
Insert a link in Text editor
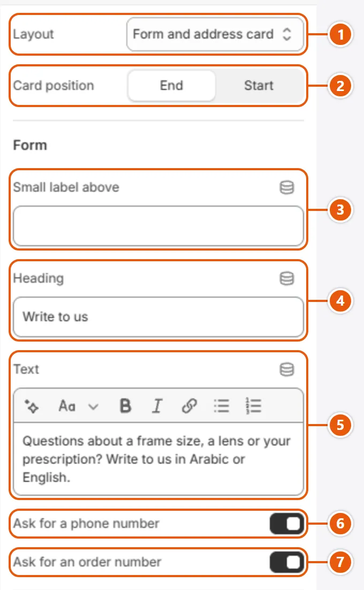coord(189,406)
